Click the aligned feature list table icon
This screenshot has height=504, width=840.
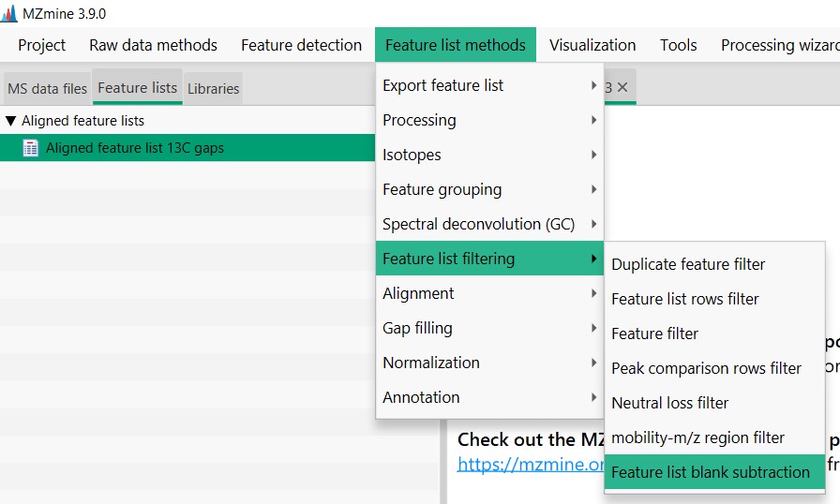pos(31,148)
